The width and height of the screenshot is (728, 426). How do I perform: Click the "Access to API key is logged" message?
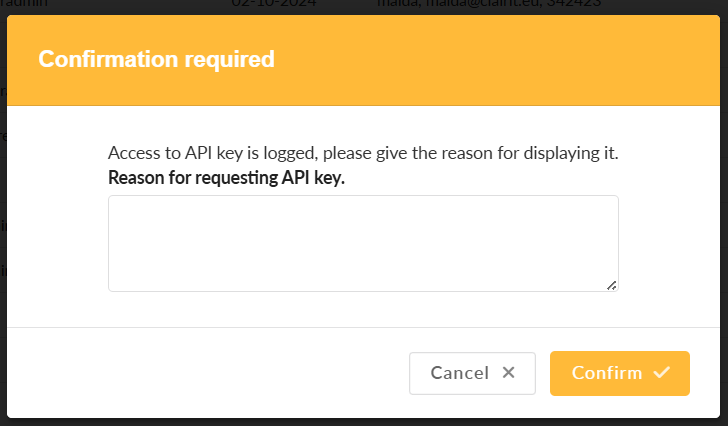pyautogui.click(x=363, y=154)
